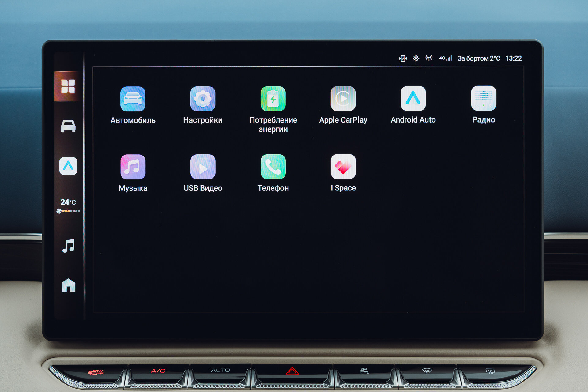Image resolution: width=588 pixels, height=392 pixels.
Task: Tap the Bluetooth status icon
Action: click(416, 58)
